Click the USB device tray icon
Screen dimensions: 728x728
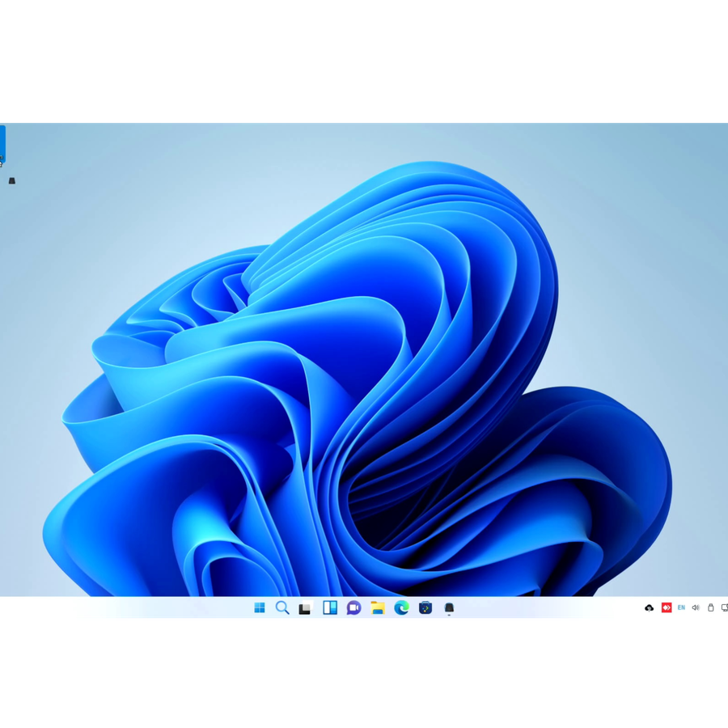coord(710,607)
